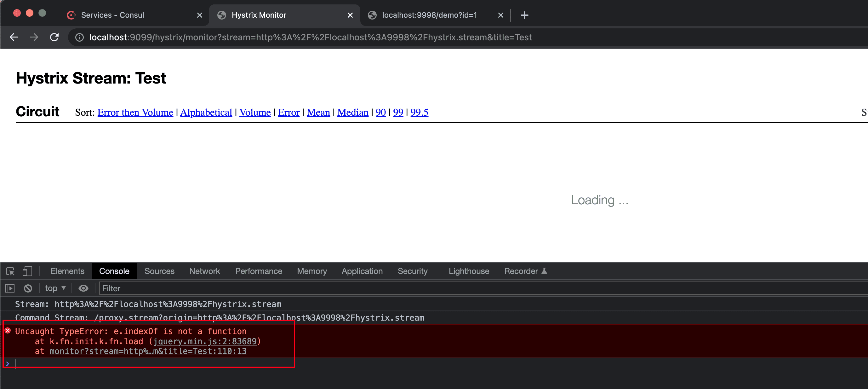The width and height of the screenshot is (868, 389).
Task: Reload the Hystrix Monitor page
Action: click(x=54, y=37)
